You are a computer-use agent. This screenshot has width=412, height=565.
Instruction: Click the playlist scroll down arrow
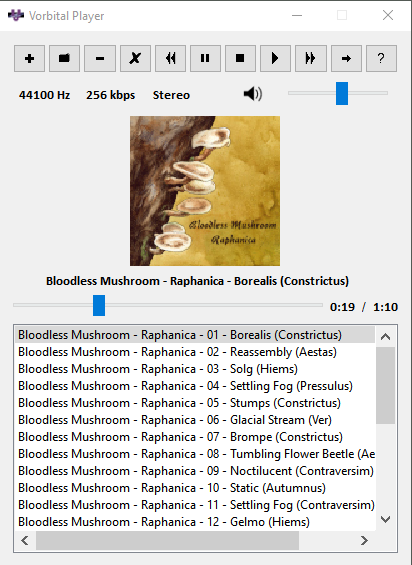click(386, 519)
